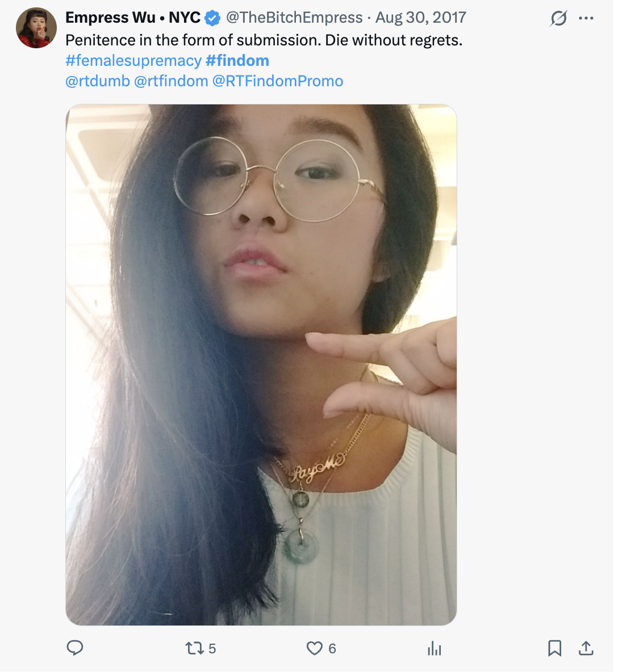Visit the @TheBitchEmpress handle link
Viewport: 618px width, 672px height.
294,18
